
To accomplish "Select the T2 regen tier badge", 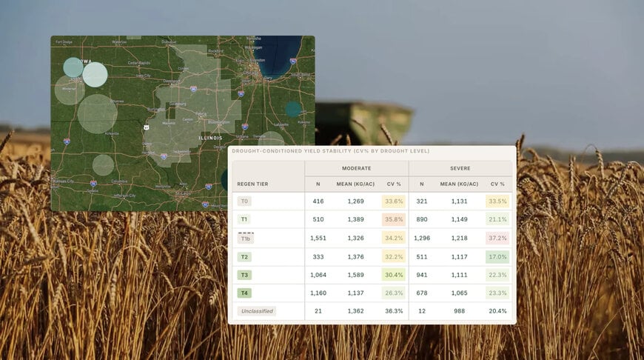I will [244, 257].
